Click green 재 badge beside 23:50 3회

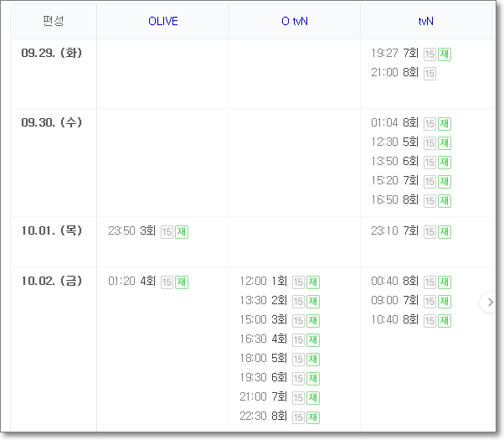click(x=182, y=232)
